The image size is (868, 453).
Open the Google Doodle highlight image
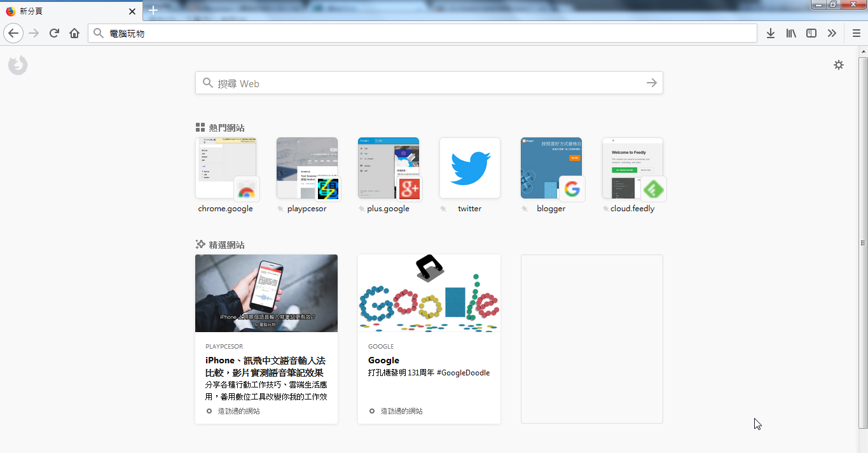click(x=429, y=293)
